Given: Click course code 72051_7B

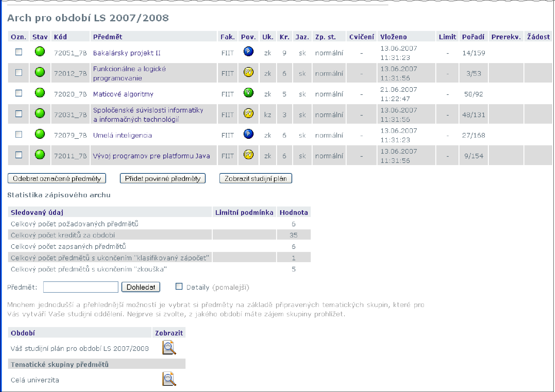Looking at the screenshot, I should tap(70, 53).
